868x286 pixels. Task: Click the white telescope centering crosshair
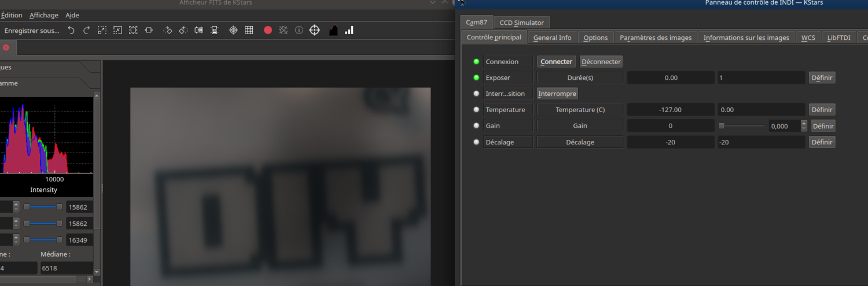[x=315, y=30]
